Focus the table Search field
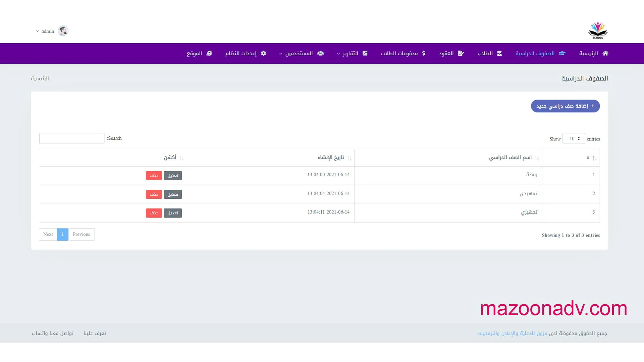The width and height of the screenshot is (644, 362). (72, 138)
